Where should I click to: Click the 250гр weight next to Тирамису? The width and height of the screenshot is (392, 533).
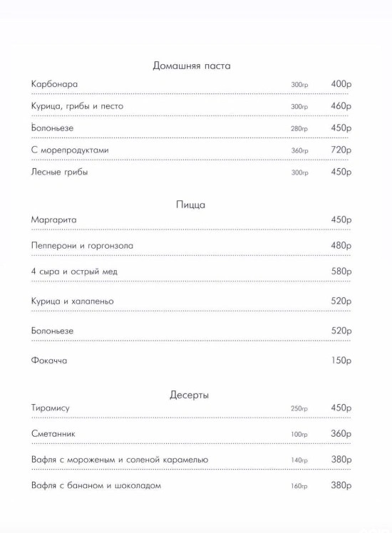coord(299,408)
